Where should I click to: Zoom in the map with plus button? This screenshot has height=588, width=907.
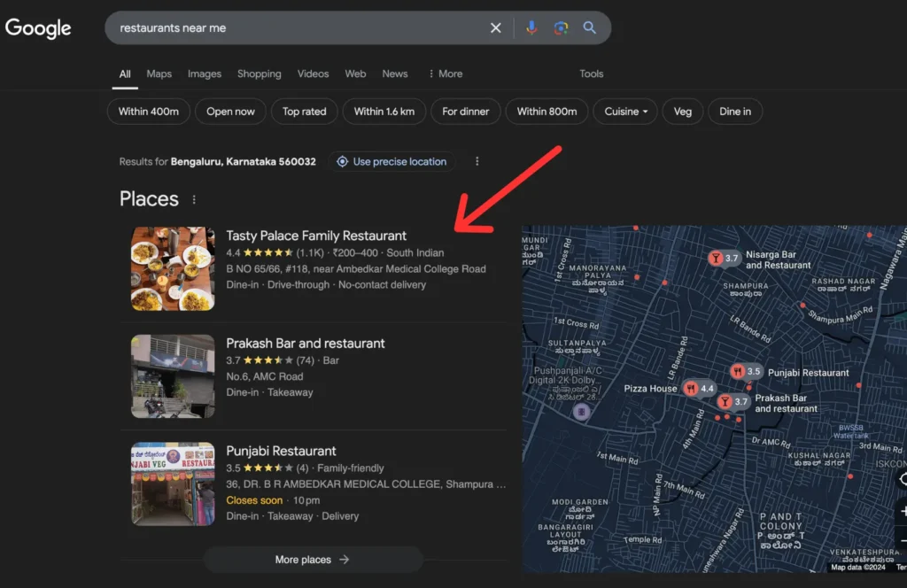coord(903,511)
